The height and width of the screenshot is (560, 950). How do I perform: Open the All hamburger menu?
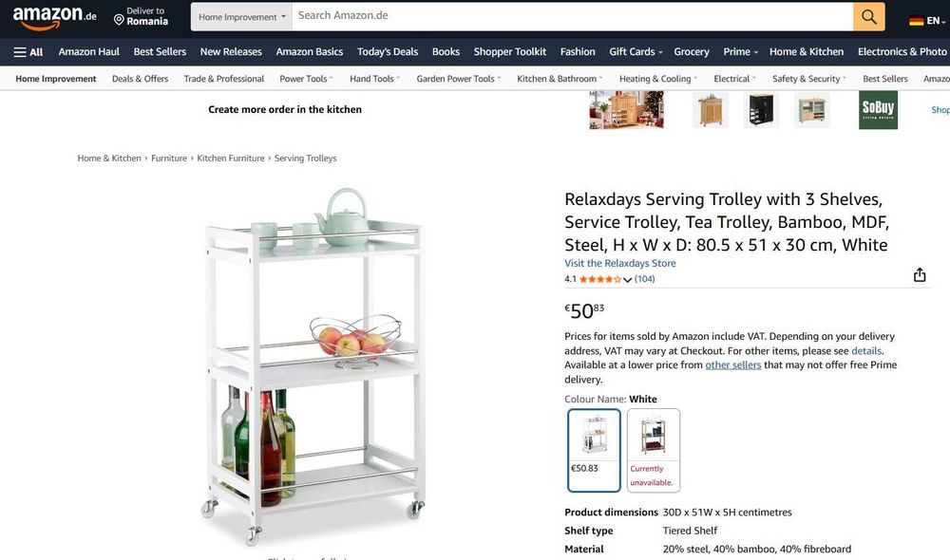28,52
